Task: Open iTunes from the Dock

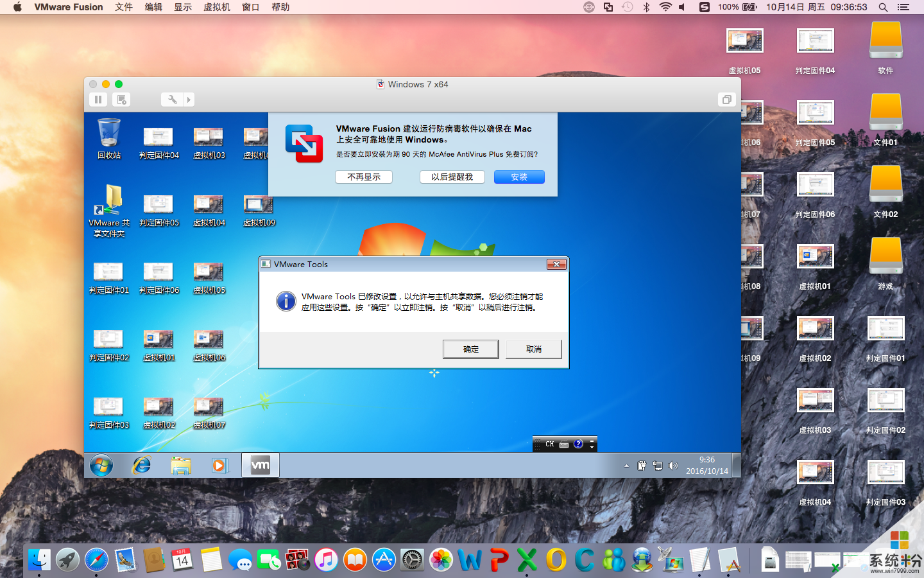Action: coord(326,559)
